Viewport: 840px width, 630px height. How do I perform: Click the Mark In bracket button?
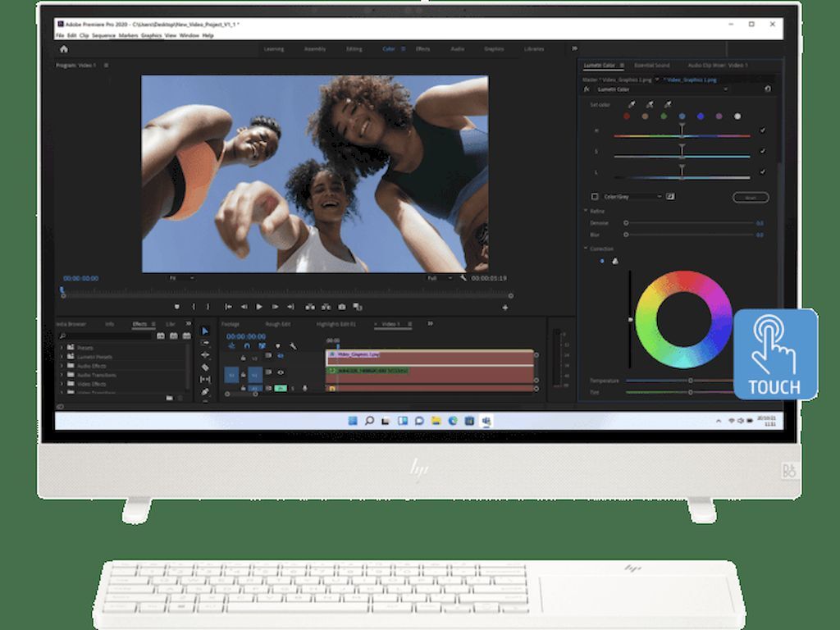click(194, 307)
